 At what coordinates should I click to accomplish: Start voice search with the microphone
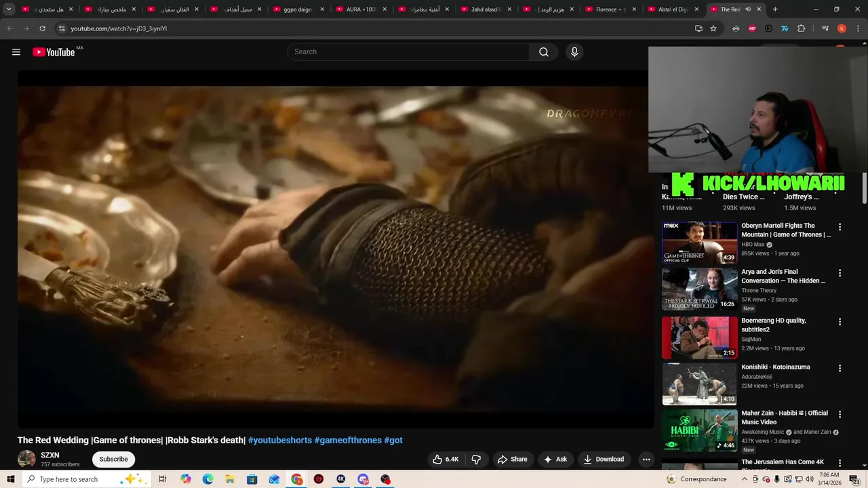(x=574, y=52)
